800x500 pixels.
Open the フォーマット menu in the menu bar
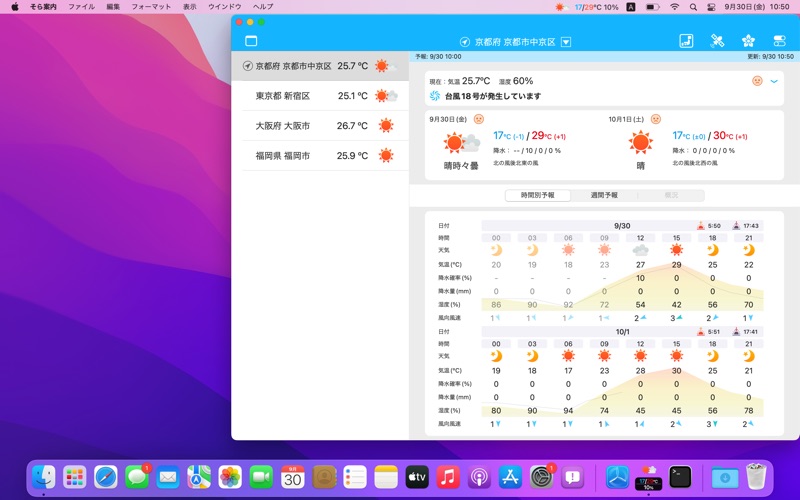pyautogui.click(x=151, y=7)
